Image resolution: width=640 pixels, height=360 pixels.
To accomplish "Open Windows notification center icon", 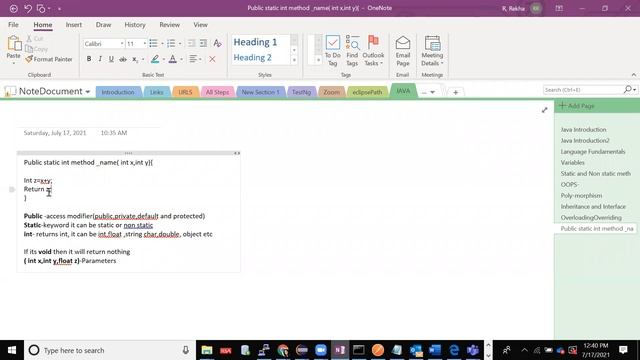I will click(623, 350).
